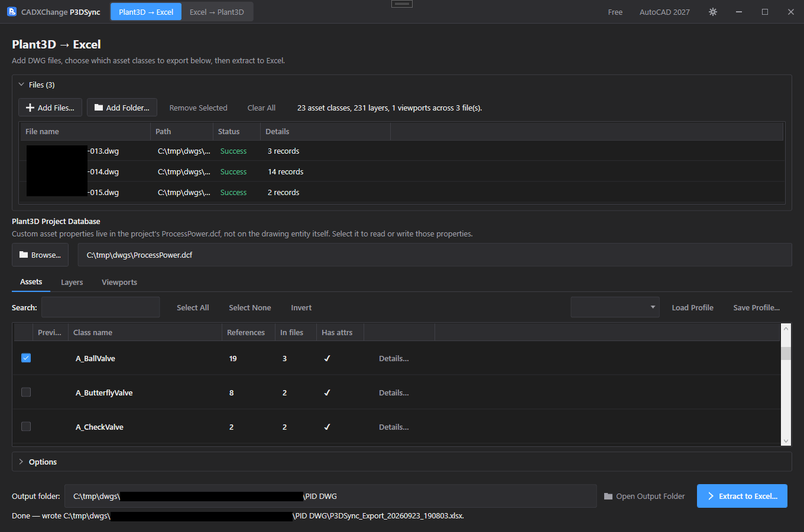Switch to Excel → Plant3D mode tab
Image resolution: width=804 pixels, height=532 pixels.
[217, 12]
